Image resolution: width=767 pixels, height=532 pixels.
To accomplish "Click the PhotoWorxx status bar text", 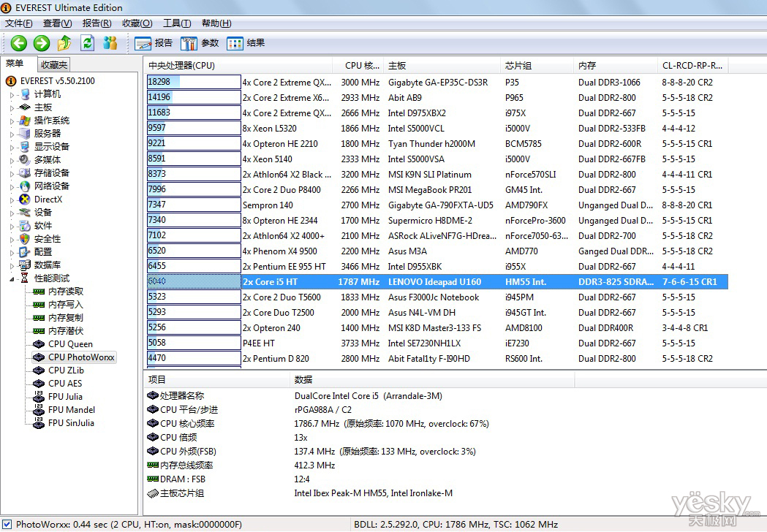I will coord(129,525).
